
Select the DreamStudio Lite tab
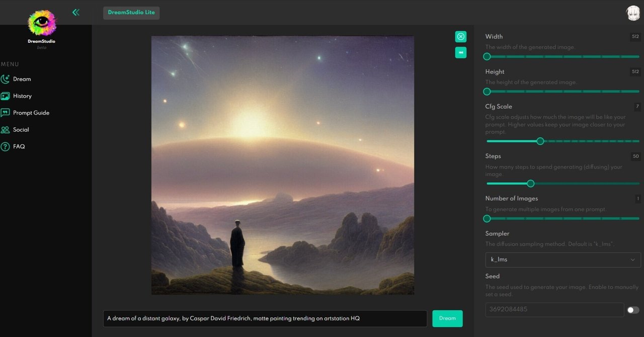tap(131, 13)
